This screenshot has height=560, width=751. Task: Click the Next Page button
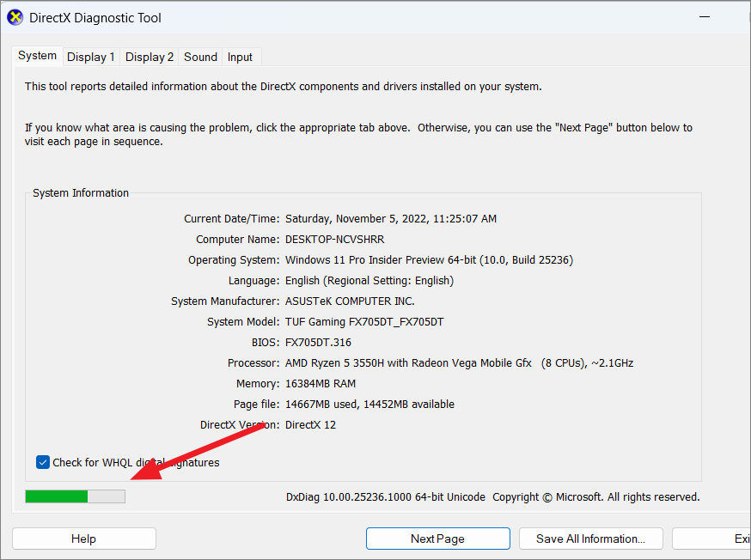point(437,539)
